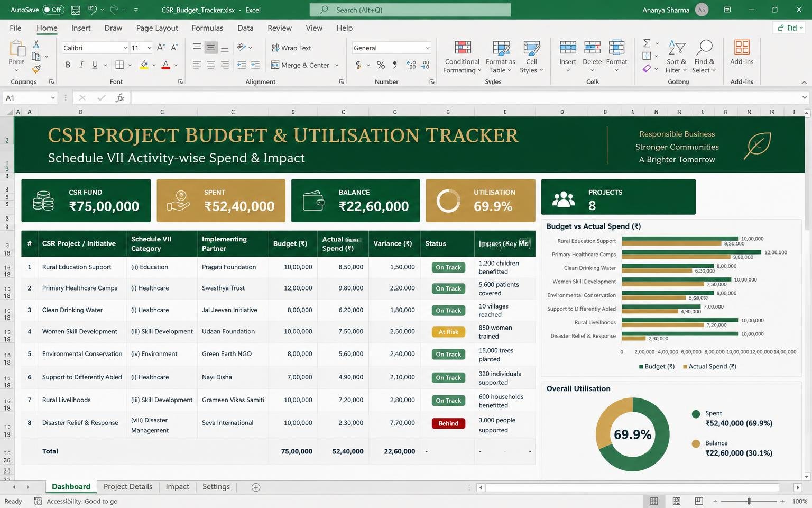The image size is (812, 508).
Task: Open the Merge & Center dropdown arrow
Action: [337, 65]
